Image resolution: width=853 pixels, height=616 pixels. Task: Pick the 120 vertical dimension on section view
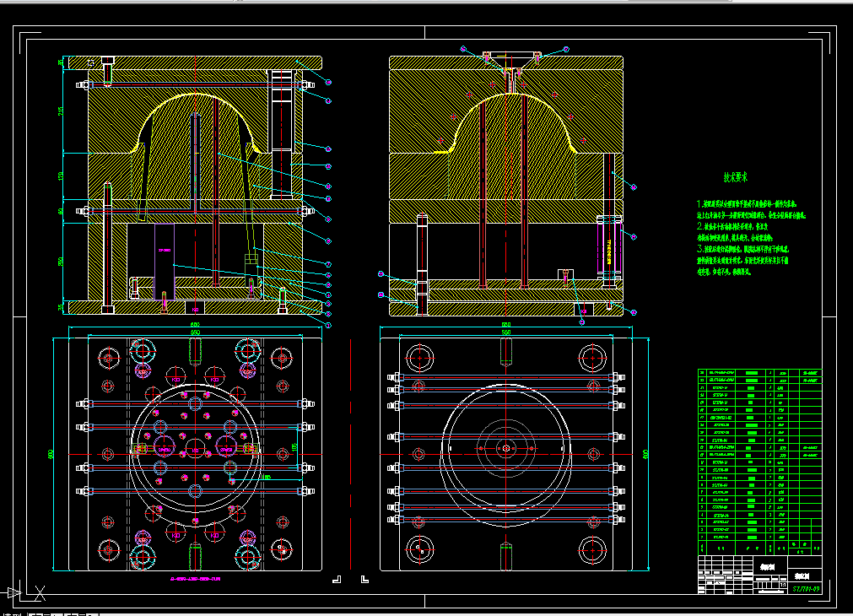[x=61, y=176]
